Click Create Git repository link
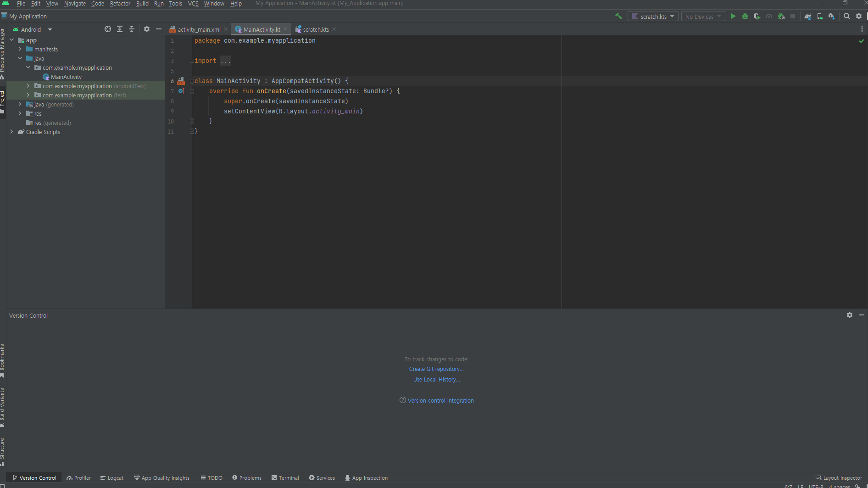Viewport: 868px width, 488px height. [436, 369]
